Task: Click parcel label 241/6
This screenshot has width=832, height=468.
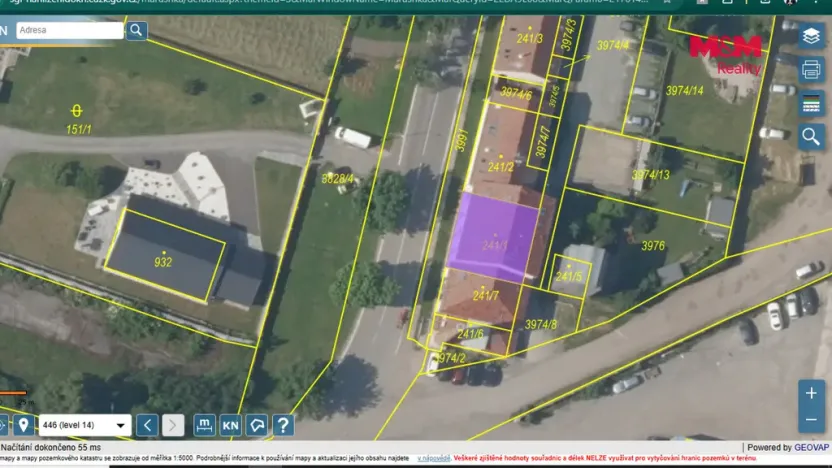Action: (x=470, y=334)
